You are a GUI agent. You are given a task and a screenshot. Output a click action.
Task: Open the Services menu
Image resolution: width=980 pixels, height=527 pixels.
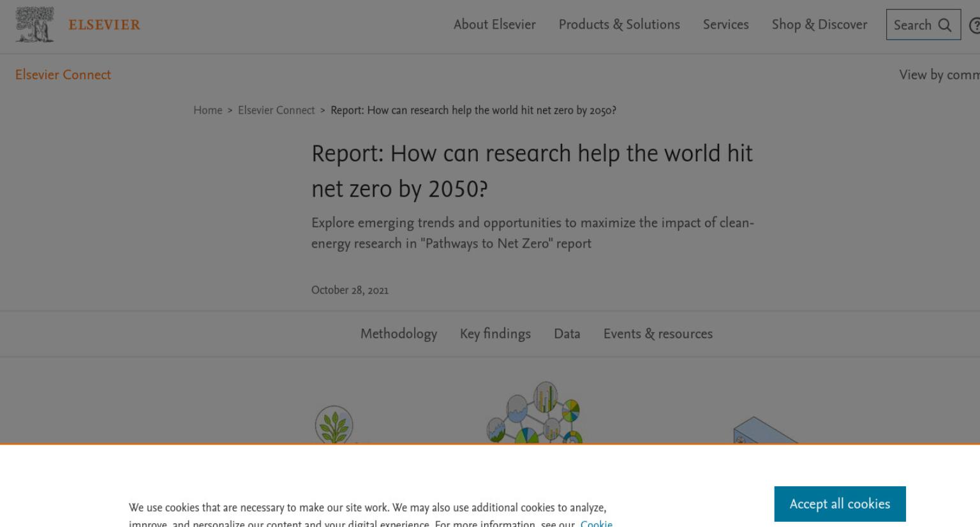click(725, 24)
